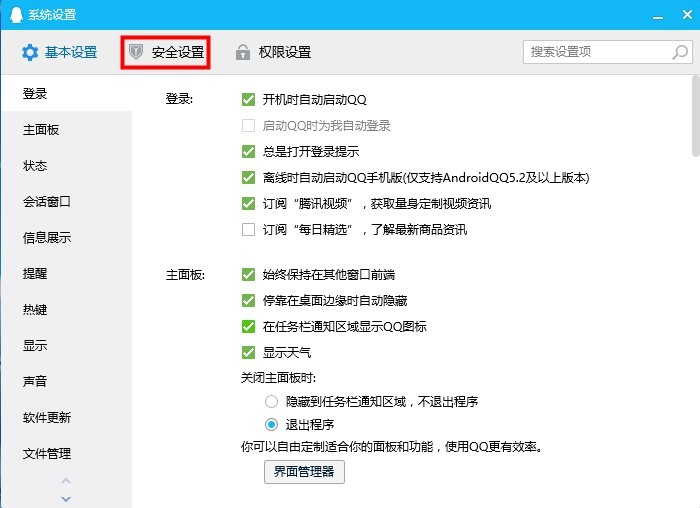Image resolution: width=700 pixels, height=508 pixels.
Task: Uncheck 开机时自动启动QQ checkbox
Action: point(248,100)
